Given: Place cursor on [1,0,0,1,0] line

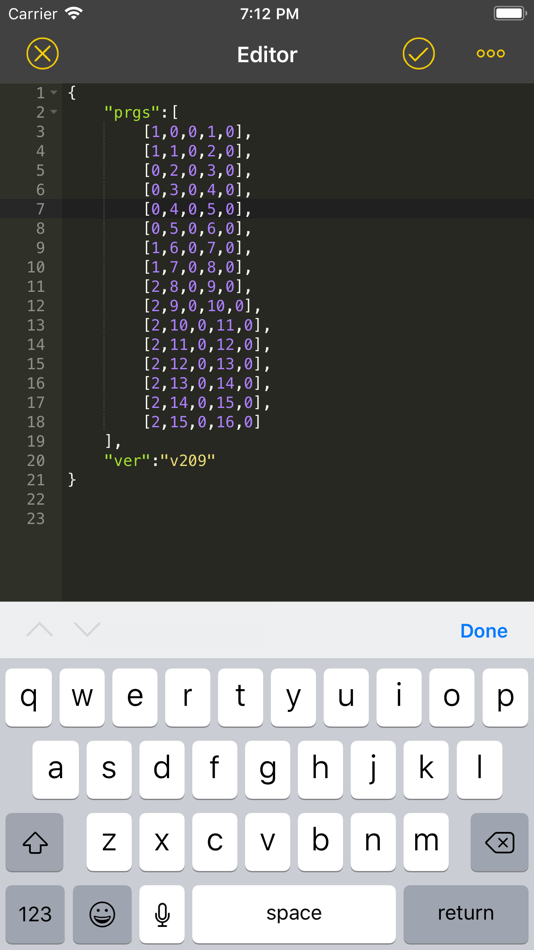Looking at the screenshot, I should click(x=197, y=131).
